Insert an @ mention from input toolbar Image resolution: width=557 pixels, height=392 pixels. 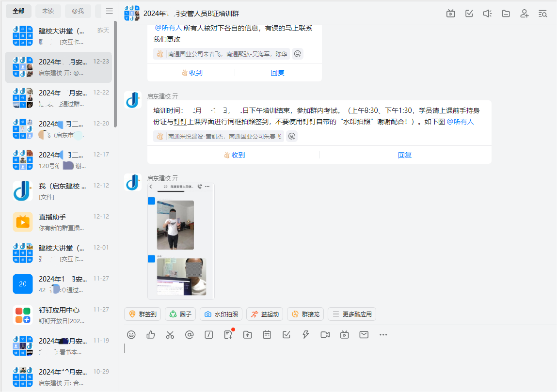[x=190, y=334]
